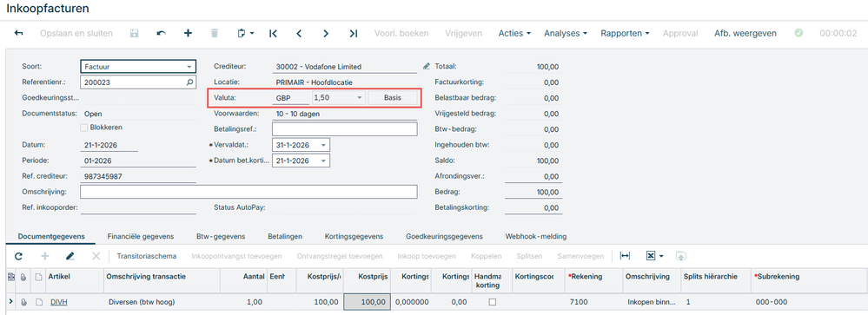
Task: Open the Kortingsgegevens tab
Action: click(354, 236)
